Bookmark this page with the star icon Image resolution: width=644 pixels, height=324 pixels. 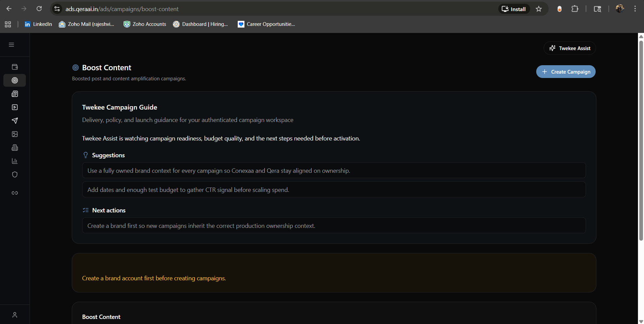pyautogui.click(x=539, y=9)
